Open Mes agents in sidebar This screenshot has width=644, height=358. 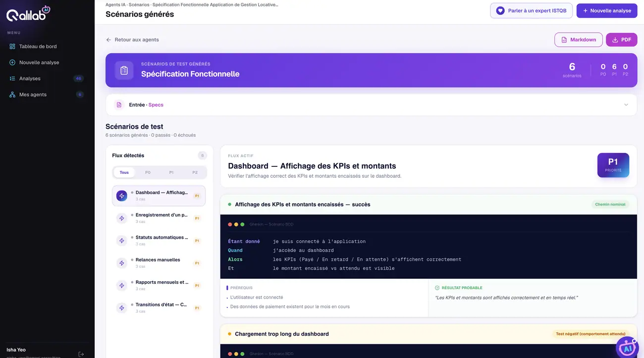coord(47,95)
